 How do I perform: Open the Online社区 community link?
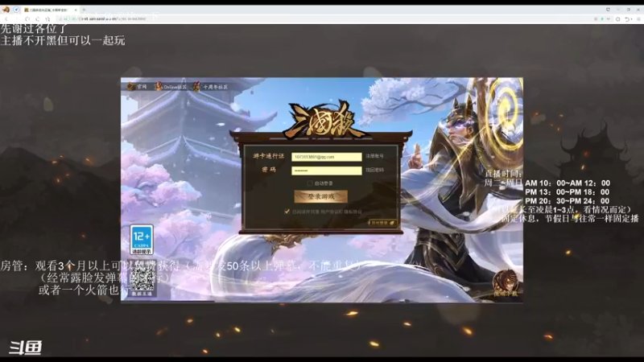click(171, 87)
